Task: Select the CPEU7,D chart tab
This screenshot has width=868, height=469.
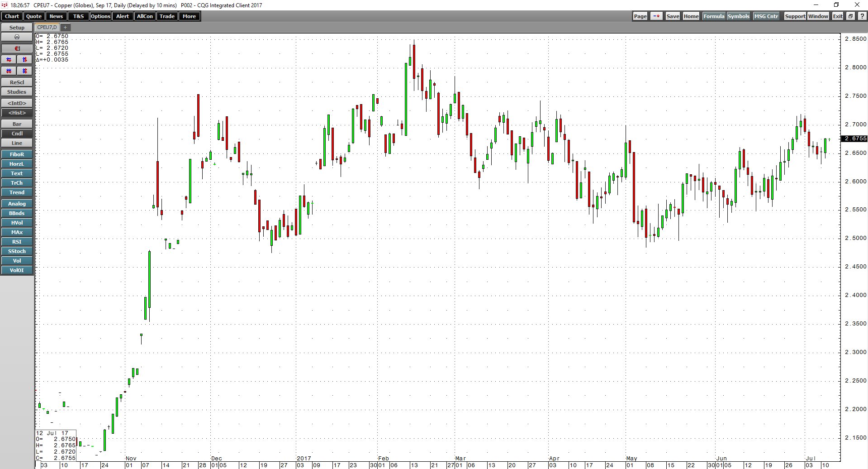Action: tap(47, 28)
